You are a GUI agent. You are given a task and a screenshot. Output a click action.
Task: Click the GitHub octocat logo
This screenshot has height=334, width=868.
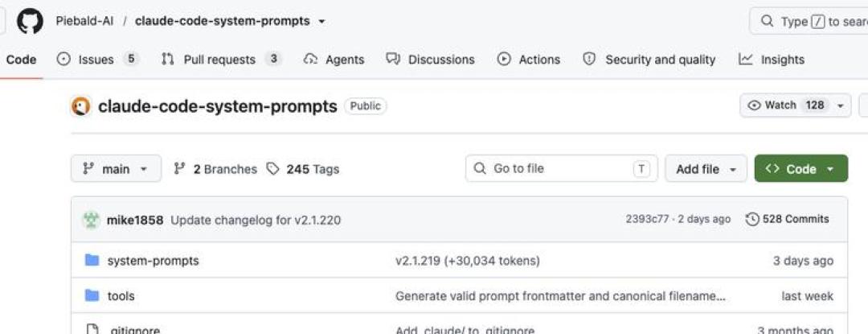point(30,22)
